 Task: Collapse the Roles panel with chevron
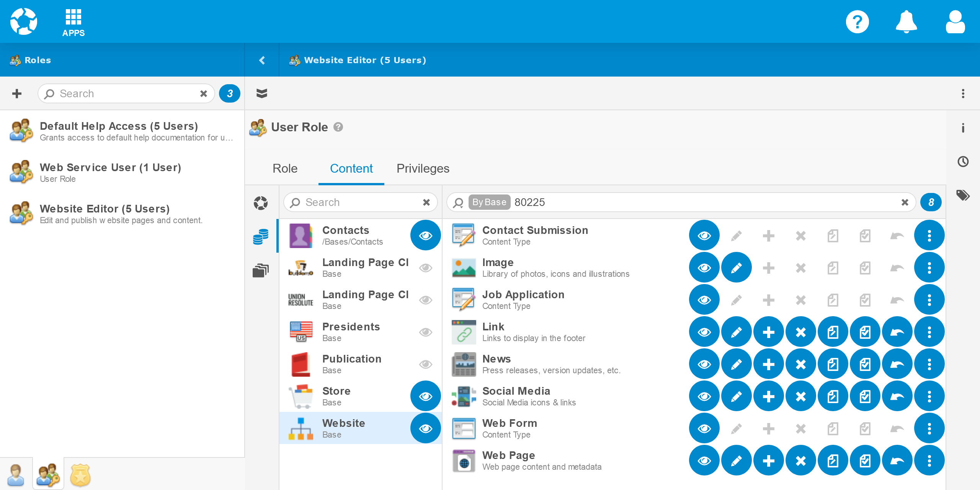pyautogui.click(x=262, y=60)
